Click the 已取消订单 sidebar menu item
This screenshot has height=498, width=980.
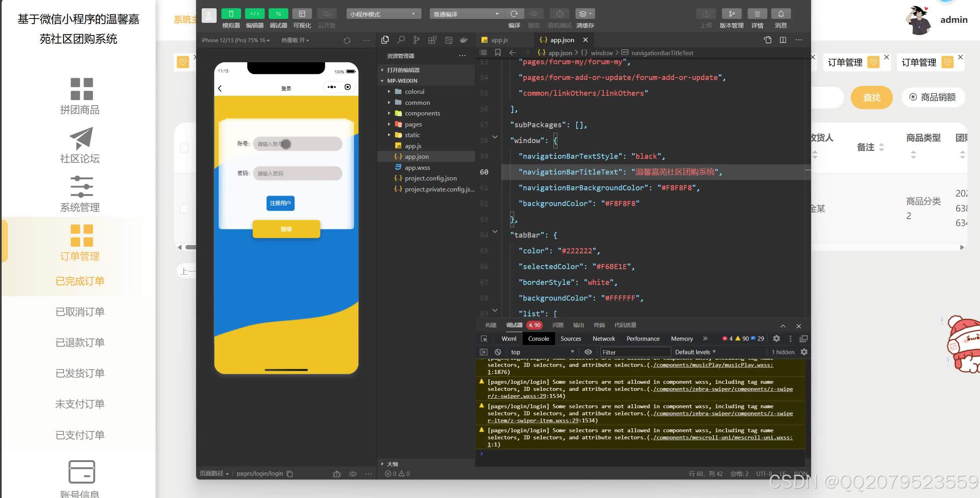[x=80, y=312]
